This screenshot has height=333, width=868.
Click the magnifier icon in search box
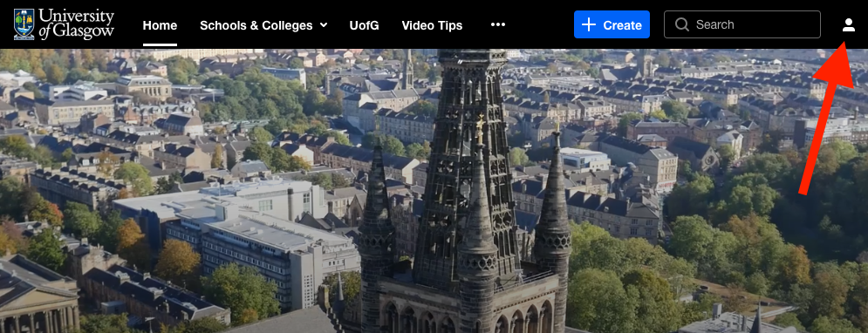coord(682,25)
